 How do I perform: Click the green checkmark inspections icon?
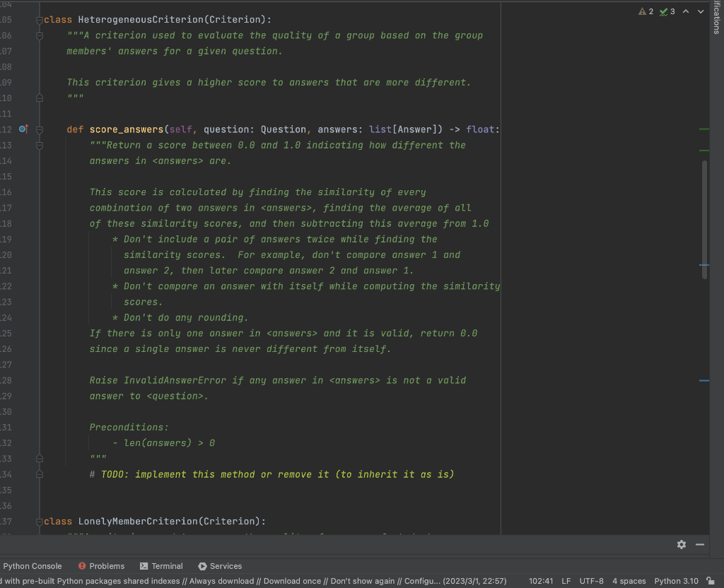663,11
